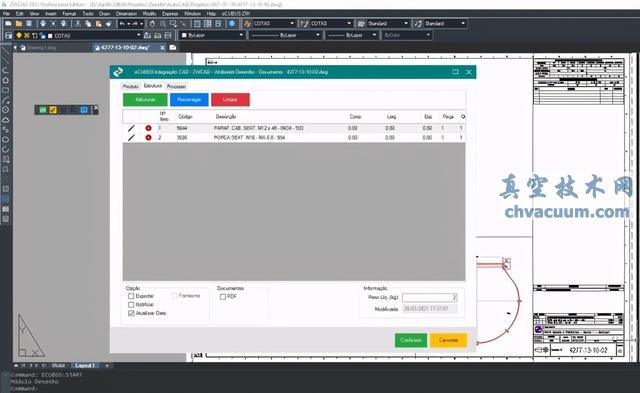Open the Express menu

(170, 13)
